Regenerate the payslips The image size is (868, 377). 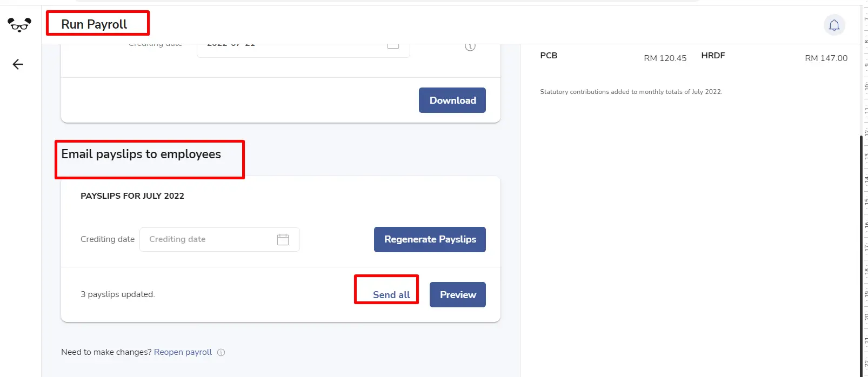click(x=430, y=239)
